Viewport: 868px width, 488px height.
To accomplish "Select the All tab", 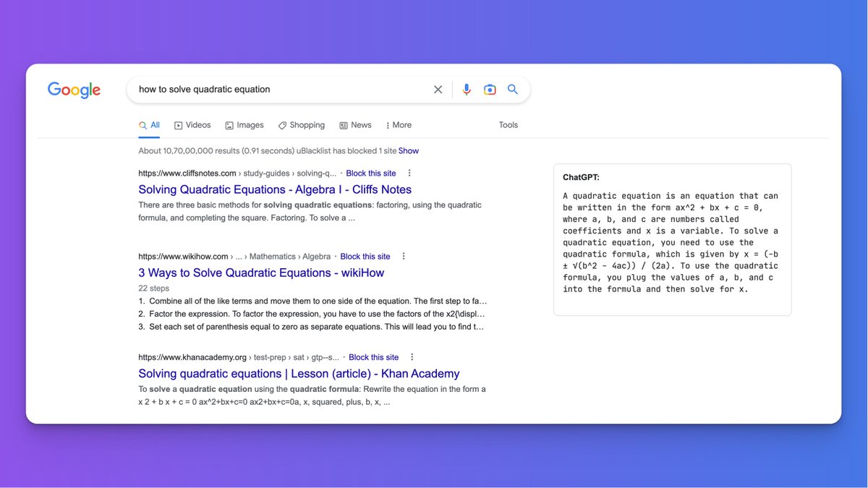I will (x=149, y=125).
